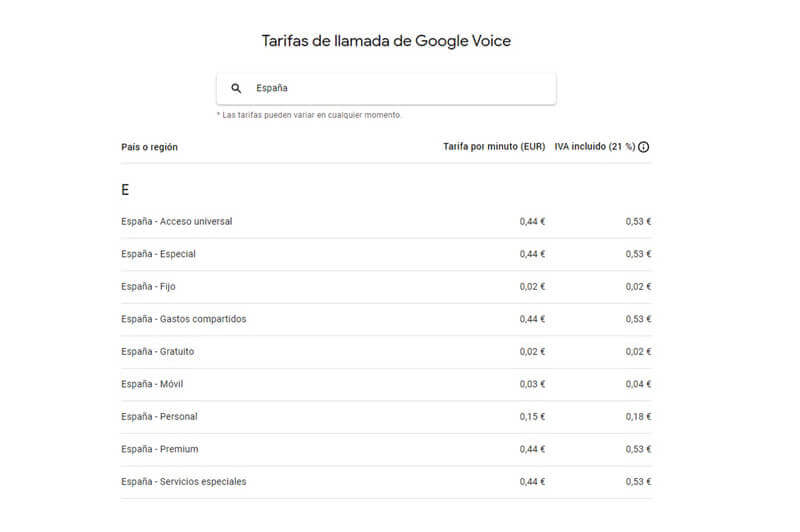The height and width of the screenshot is (532, 800).
Task: Click 0,04 € IVA price for Móvil
Action: click(638, 384)
